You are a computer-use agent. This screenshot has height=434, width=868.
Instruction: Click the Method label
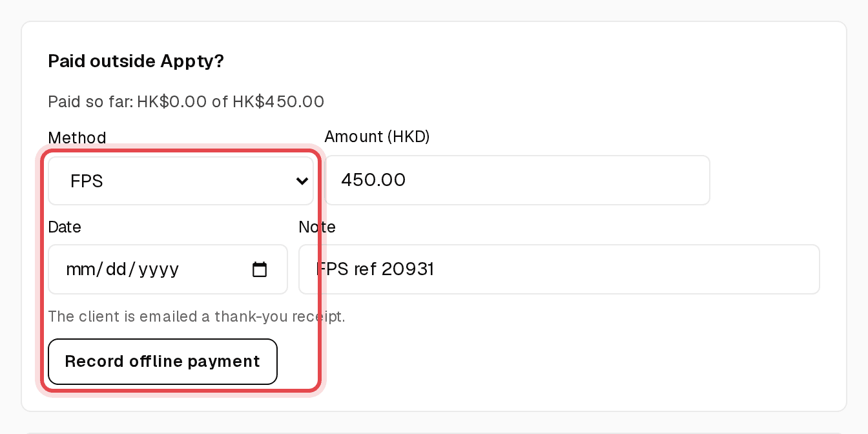[77, 138]
